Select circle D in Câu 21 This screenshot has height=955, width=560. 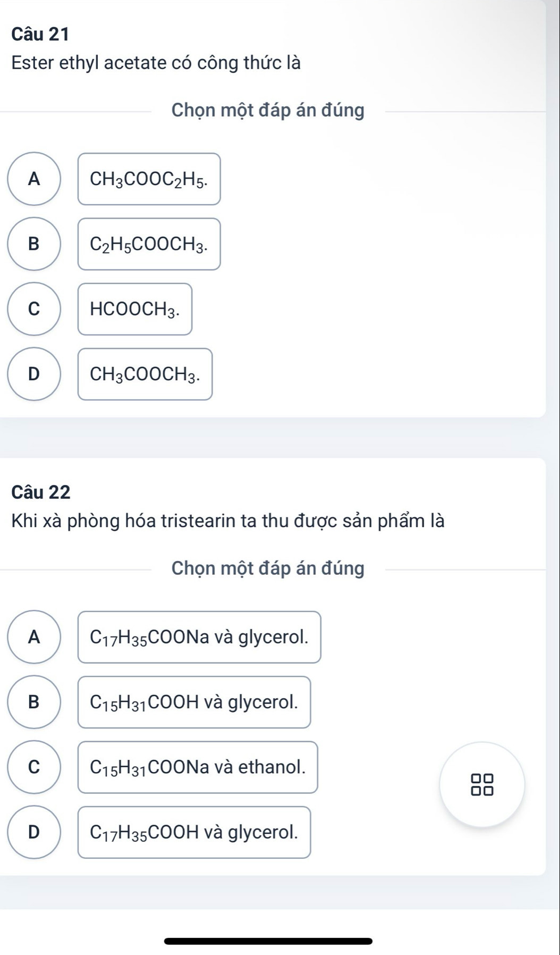(x=34, y=374)
